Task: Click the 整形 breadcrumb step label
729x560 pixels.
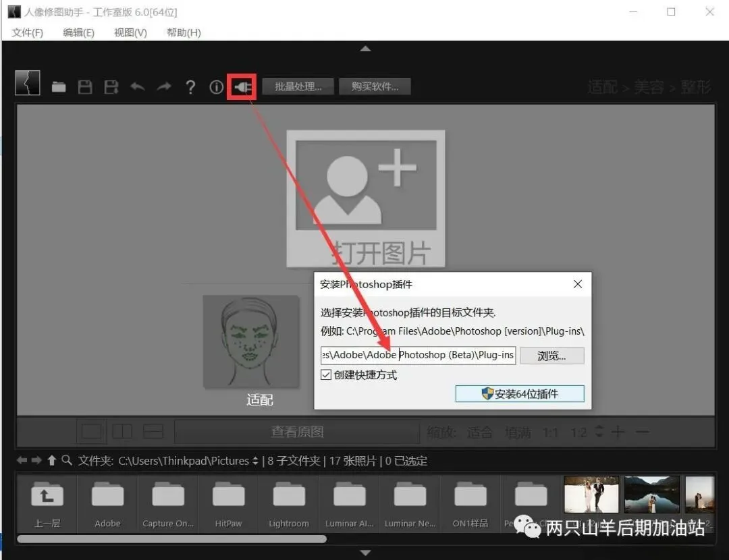Action: pos(696,87)
